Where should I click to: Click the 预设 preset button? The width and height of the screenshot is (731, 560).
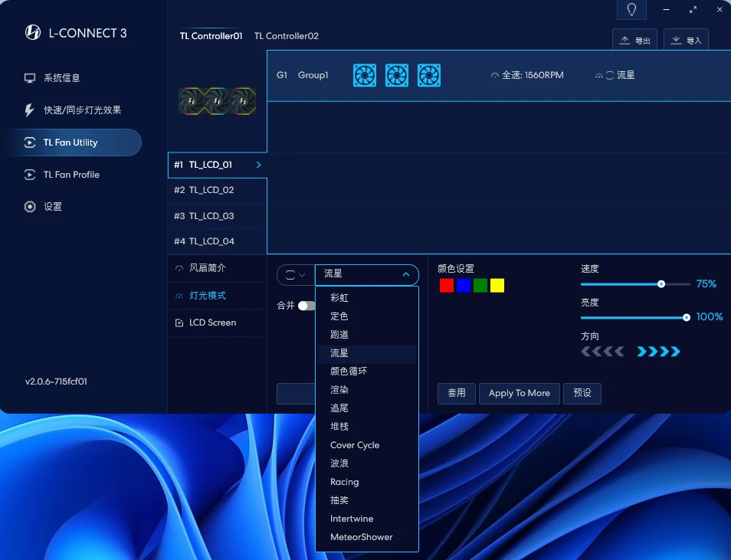(x=582, y=394)
